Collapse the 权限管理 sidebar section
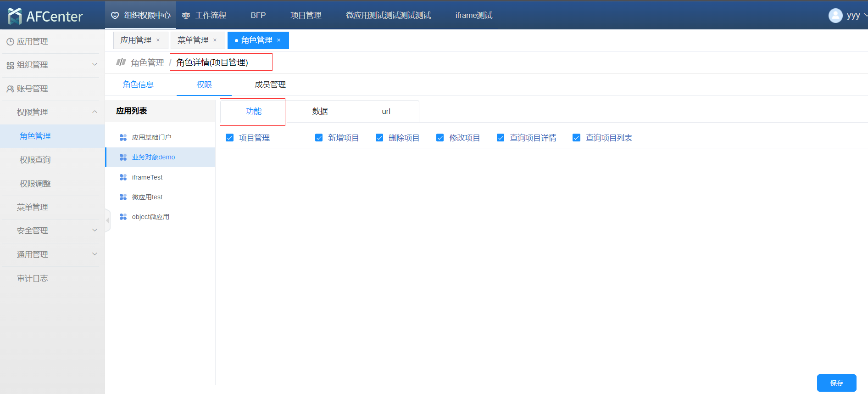This screenshot has width=868, height=394. [95, 112]
